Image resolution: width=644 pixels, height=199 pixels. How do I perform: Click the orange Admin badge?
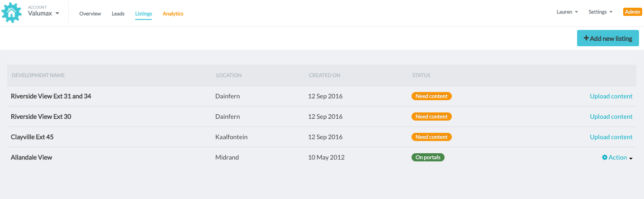point(632,12)
